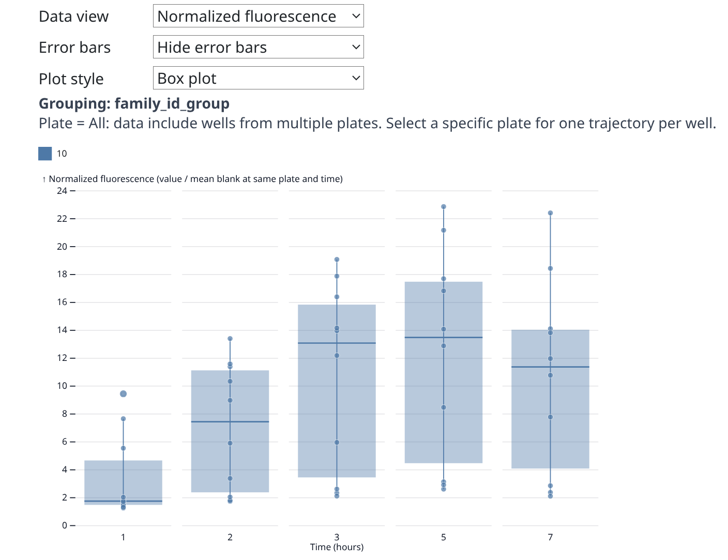Click the blue legend swatch for group 10
728x560 pixels.
click(x=45, y=154)
